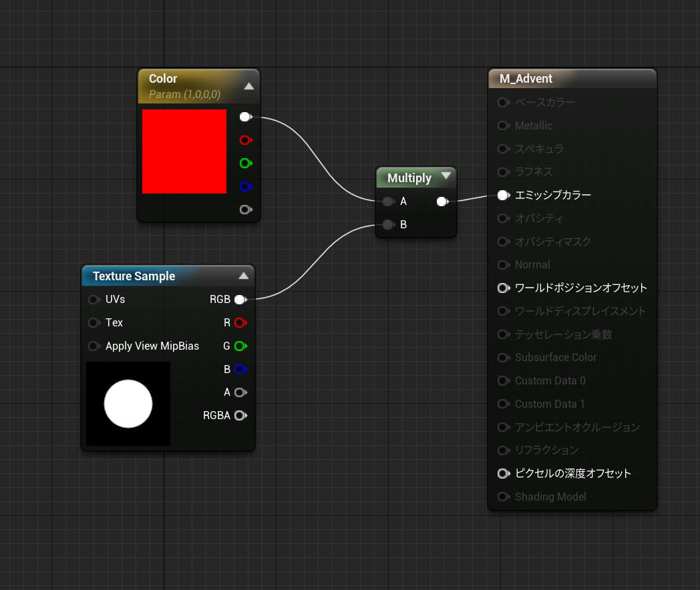Screen dimensions: 700x590
Task: Click the Texture Sample white circle thumbnail
Action: (x=128, y=404)
